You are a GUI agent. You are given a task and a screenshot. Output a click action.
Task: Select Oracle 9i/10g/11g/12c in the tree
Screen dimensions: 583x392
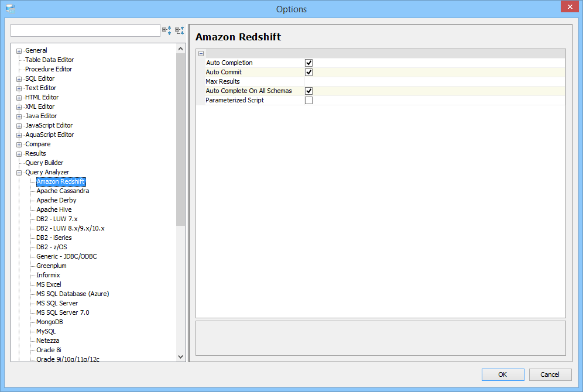(68, 359)
